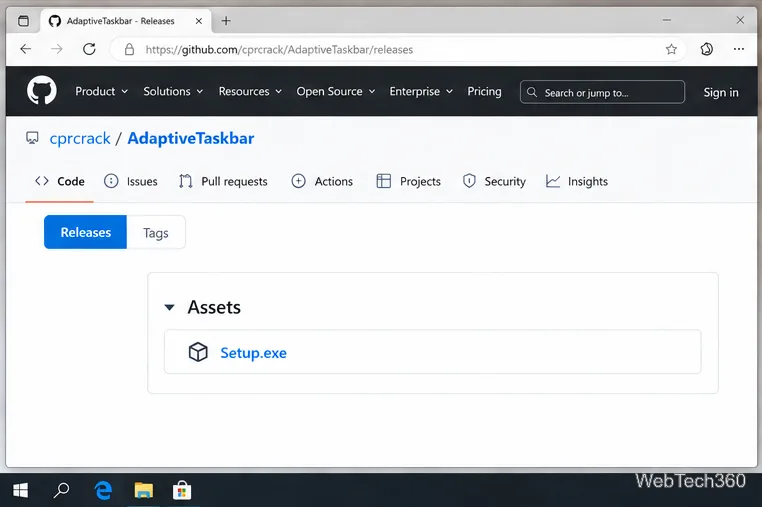Screen dimensions: 762x507
Task: Click the search magnifier icon in GitHub header
Action: (532, 92)
